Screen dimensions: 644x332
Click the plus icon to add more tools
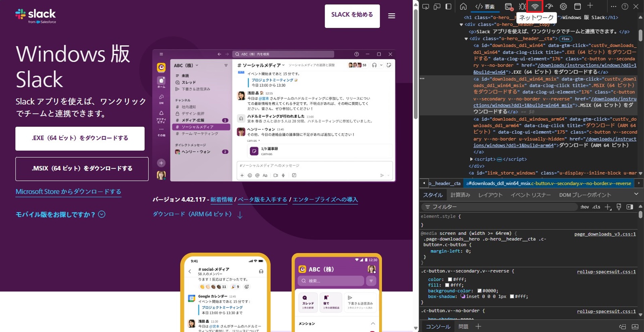[590, 6]
